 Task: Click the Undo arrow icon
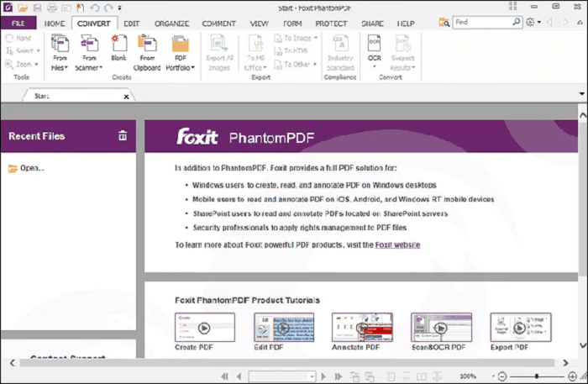pyautogui.click(x=94, y=8)
